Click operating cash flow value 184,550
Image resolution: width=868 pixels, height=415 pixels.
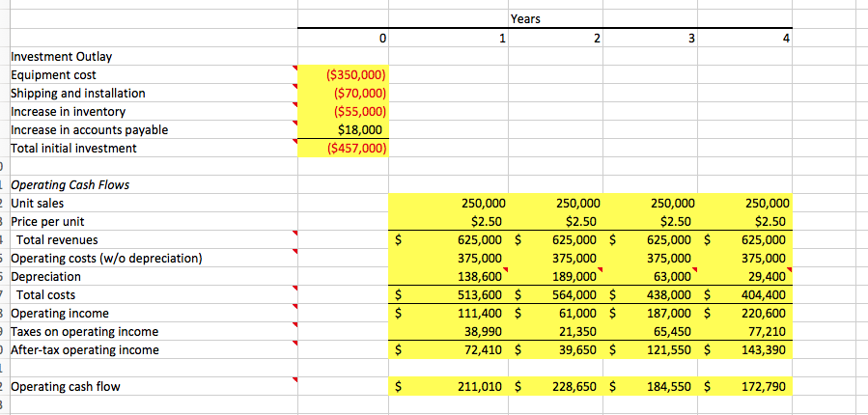[670, 387]
